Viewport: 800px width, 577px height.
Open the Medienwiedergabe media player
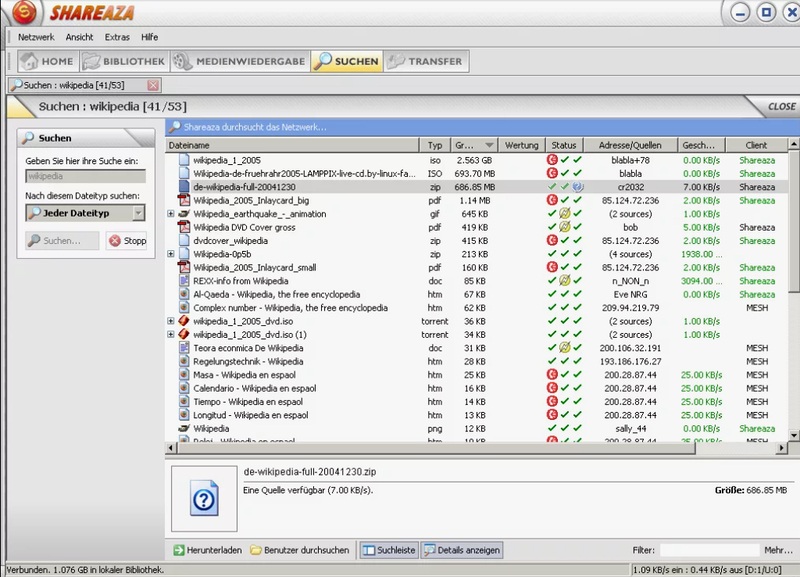point(240,61)
